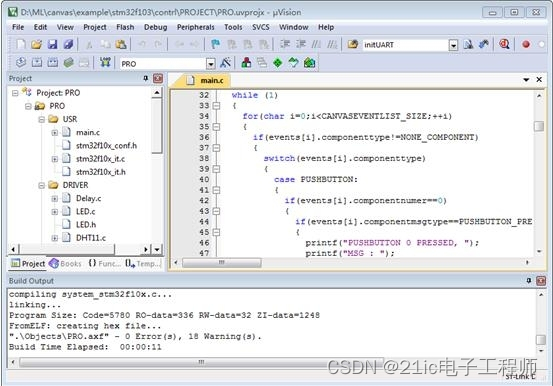Open the Flash menu
Image resolution: width=553 pixels, height=386 pixels.
[125, 27]
